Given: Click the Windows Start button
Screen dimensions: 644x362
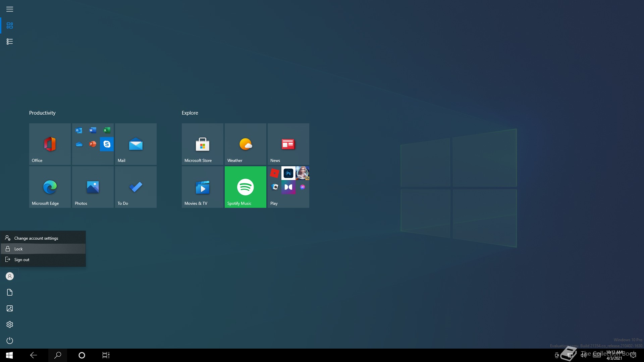Looking at the screenshot, I should (x=9, y=355).
